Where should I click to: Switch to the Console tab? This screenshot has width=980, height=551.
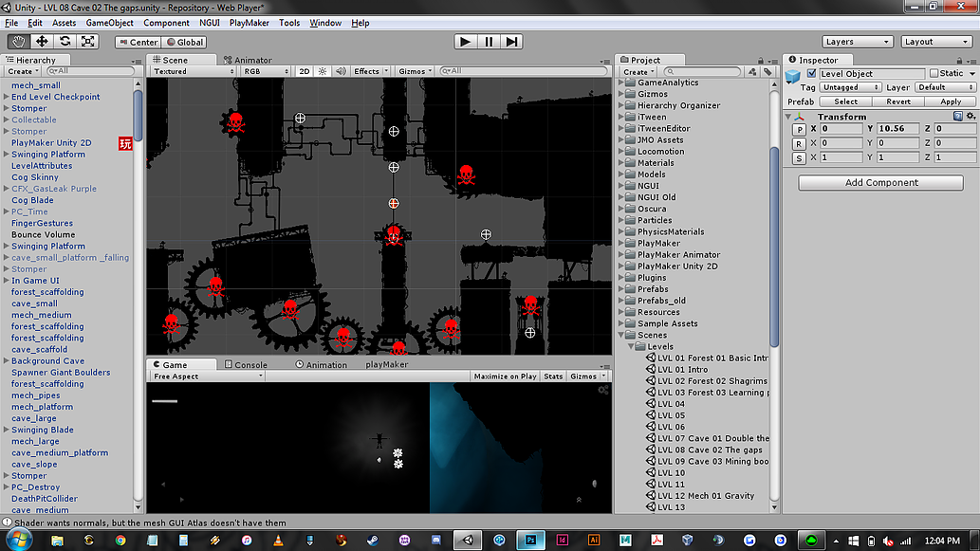click(246, 365)
